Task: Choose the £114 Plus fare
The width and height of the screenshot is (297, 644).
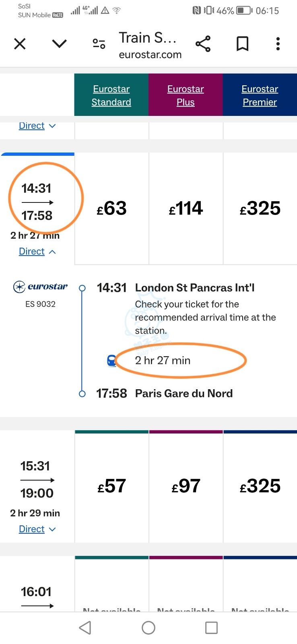Action: tap(186, 208)
